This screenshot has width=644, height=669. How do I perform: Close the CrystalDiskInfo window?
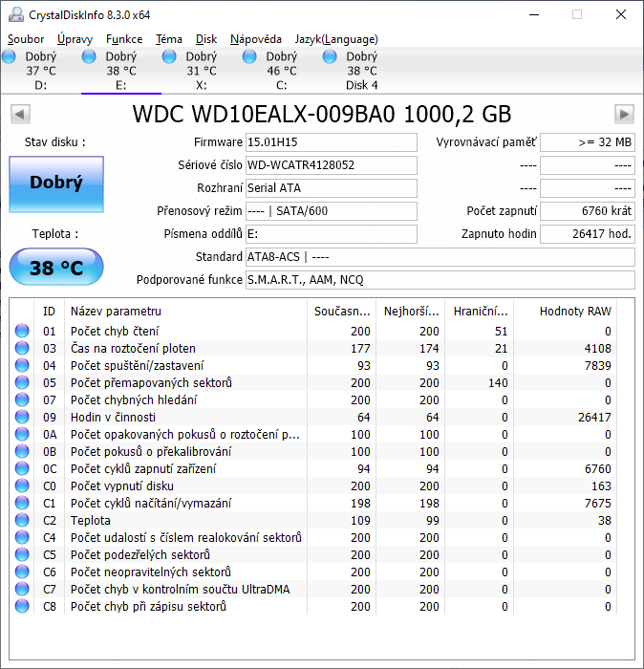point(621,15)
